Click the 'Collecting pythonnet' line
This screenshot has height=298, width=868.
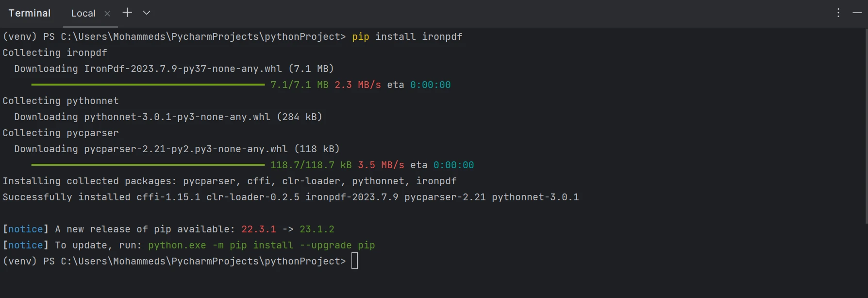click(x=61, y=101)
